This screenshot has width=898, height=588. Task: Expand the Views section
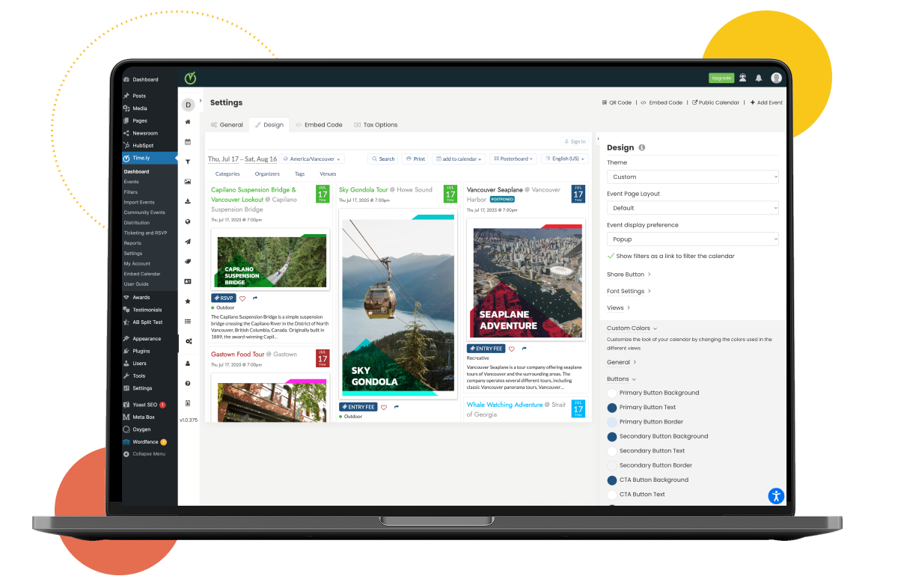619,307
